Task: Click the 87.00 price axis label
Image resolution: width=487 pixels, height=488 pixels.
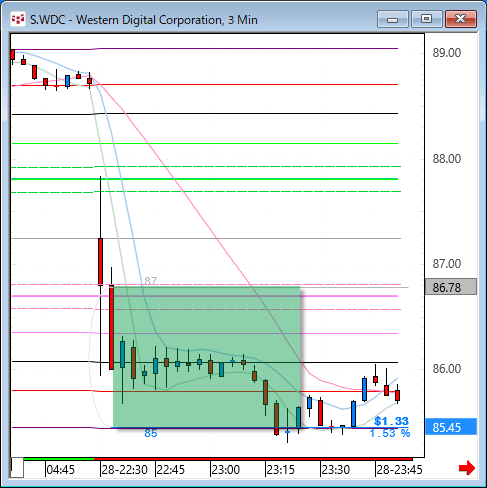Action: click(447, 264)
